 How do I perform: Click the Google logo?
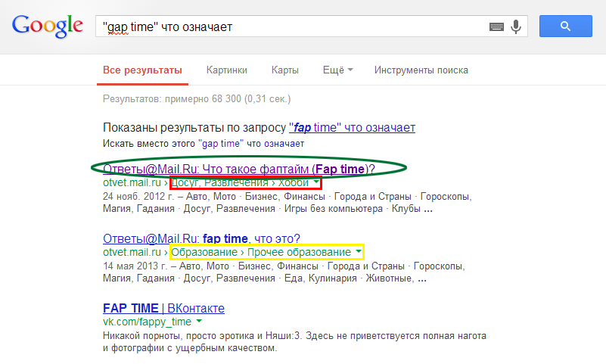47,26
